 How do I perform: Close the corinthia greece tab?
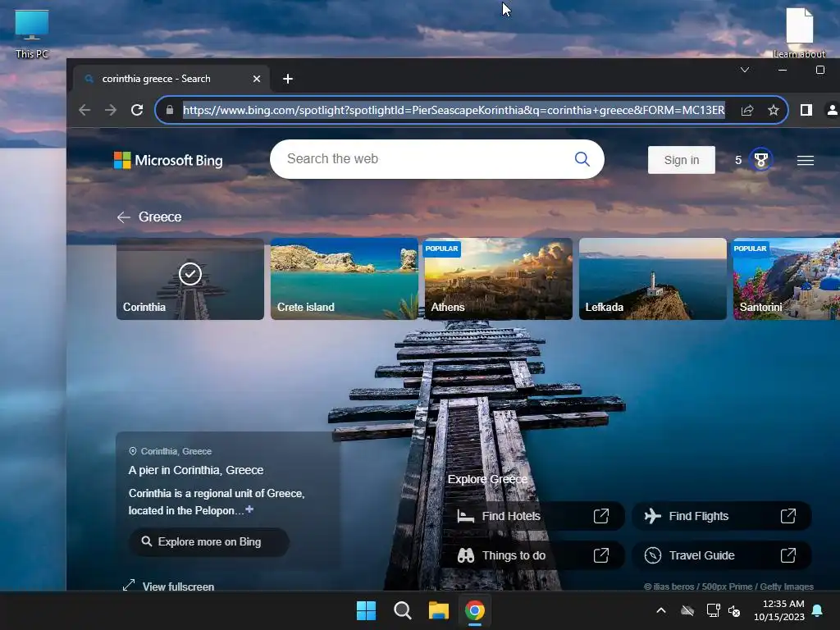click(257, 79)
